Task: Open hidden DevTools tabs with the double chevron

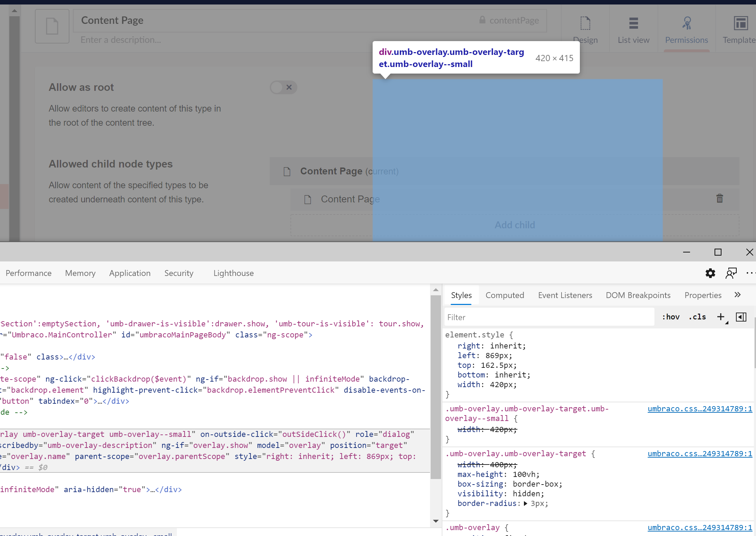Action: pyautogui.click(x=738, y=295)
